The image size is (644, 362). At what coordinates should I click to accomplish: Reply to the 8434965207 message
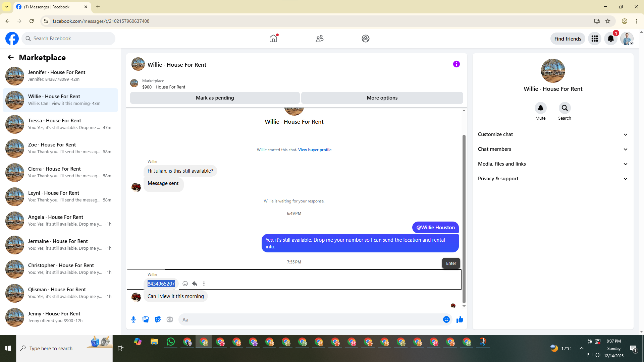click(x=195, y=284)
